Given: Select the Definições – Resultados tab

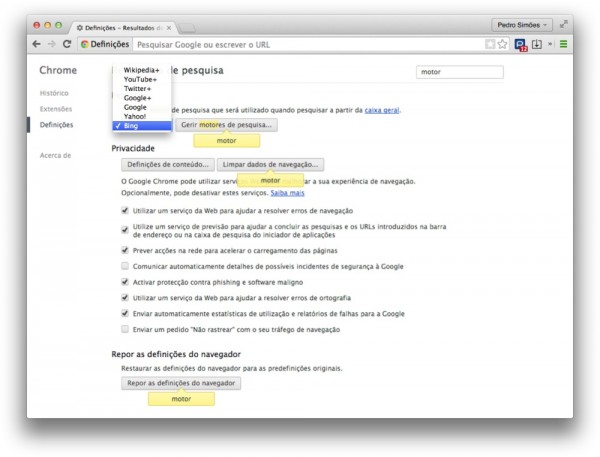Looking at the screenshot, I should point(122,28).
